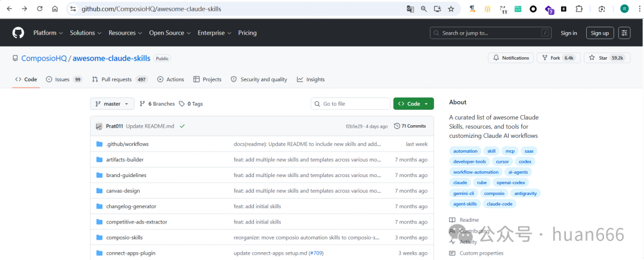Go to GitHub home via Octocat logo
This screenshot has width=644, height=260.
coord(18,33)
